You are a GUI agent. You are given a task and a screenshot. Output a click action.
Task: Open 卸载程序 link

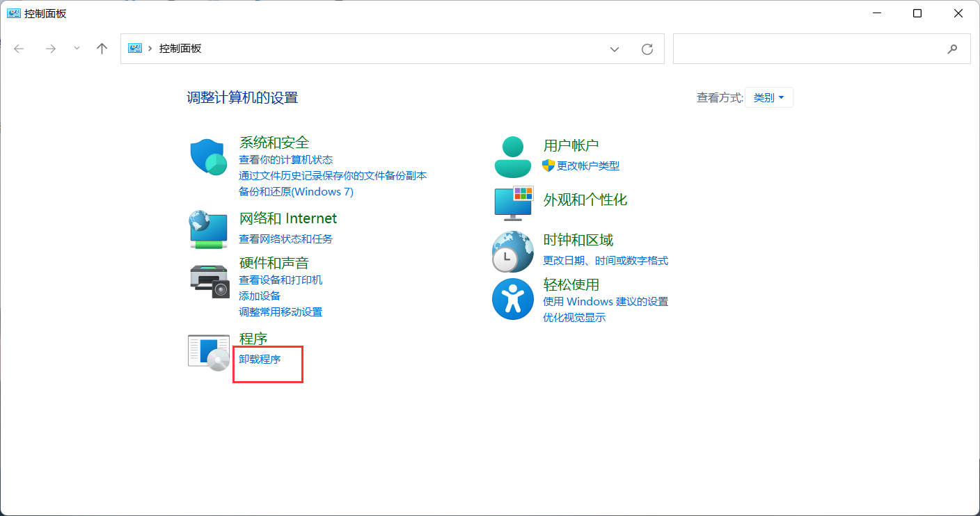260,359
